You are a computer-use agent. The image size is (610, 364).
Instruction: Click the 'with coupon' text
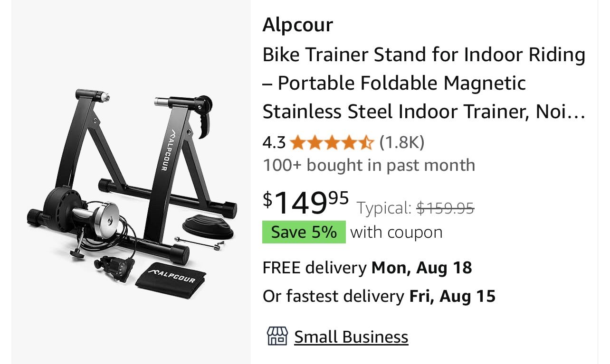(396, 232)
